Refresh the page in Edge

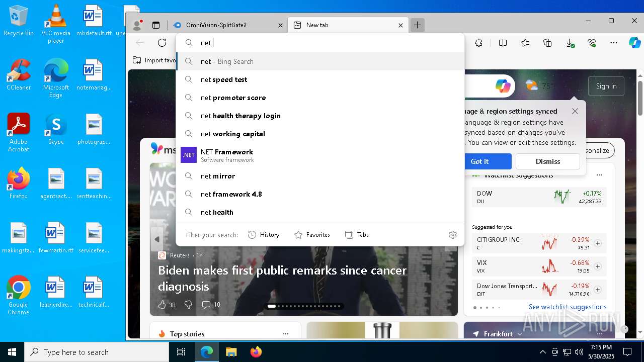[x=162, y=43]
